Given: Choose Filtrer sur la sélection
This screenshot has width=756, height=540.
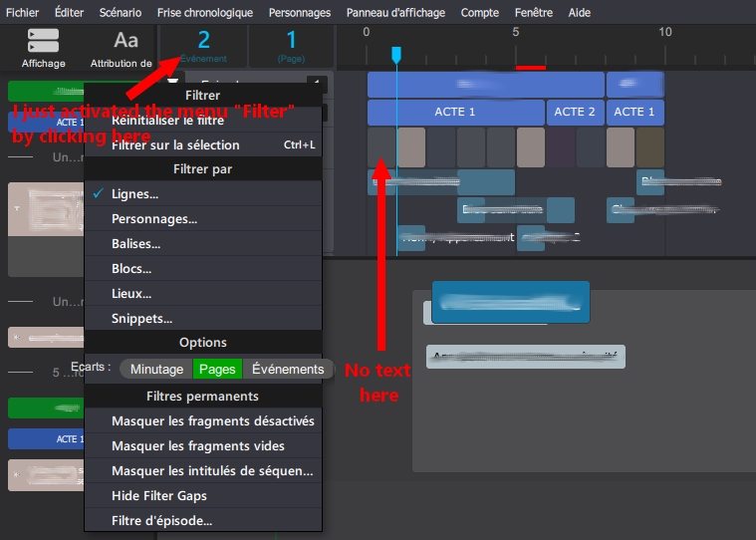Looking at the screenshot, I should pos(203,144).
